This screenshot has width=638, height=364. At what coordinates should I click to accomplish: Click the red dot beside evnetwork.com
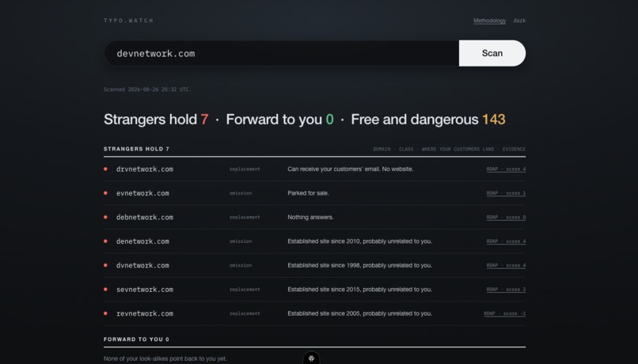tap(106, 193)
